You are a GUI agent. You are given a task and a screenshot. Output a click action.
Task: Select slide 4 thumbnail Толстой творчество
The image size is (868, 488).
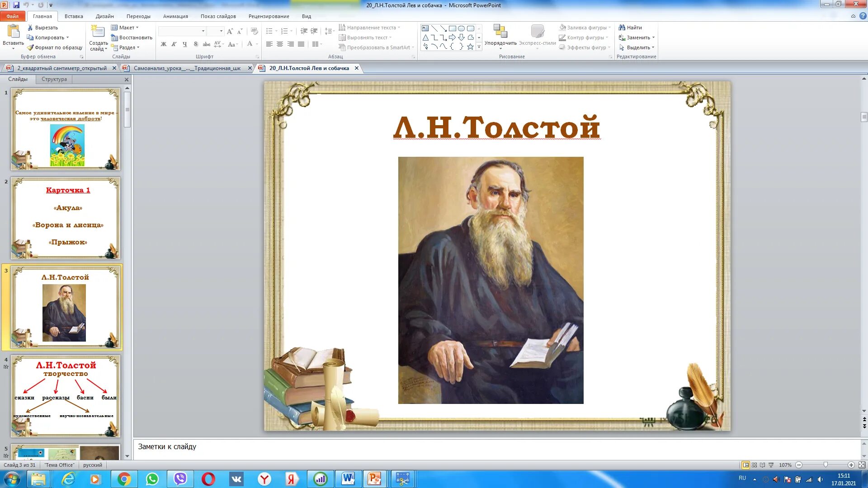point(66,396)
